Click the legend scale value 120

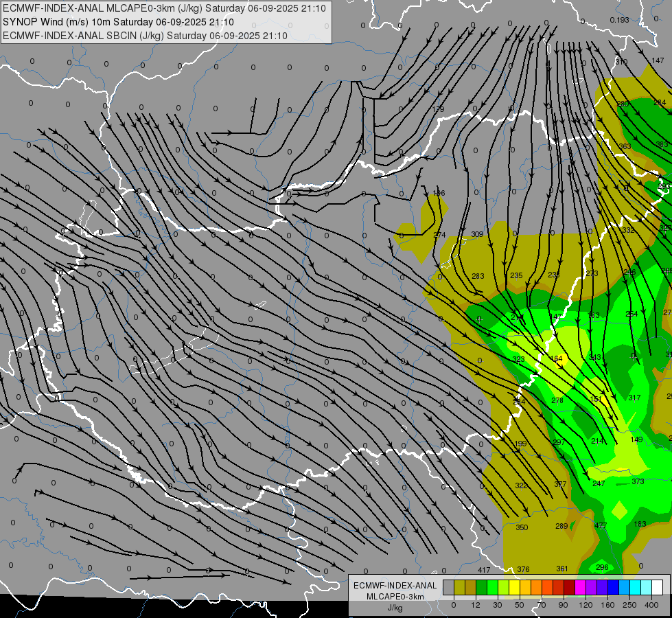tap(586, 605)
